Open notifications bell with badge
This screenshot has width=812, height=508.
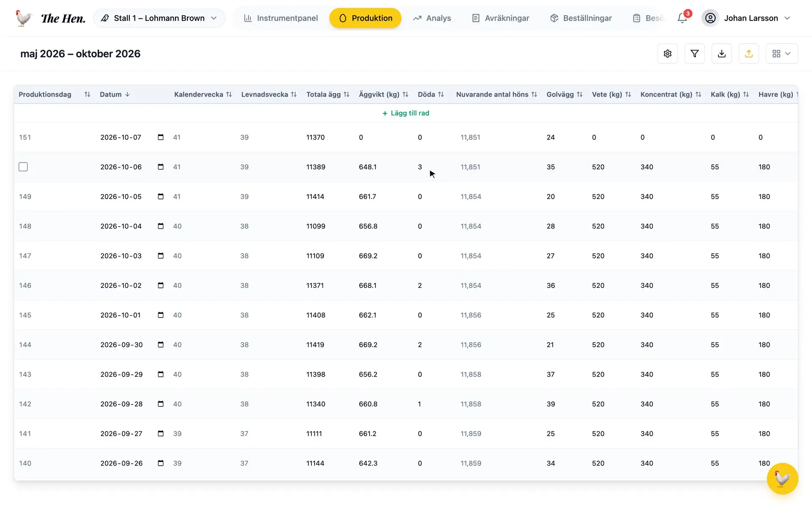[682, 18]
